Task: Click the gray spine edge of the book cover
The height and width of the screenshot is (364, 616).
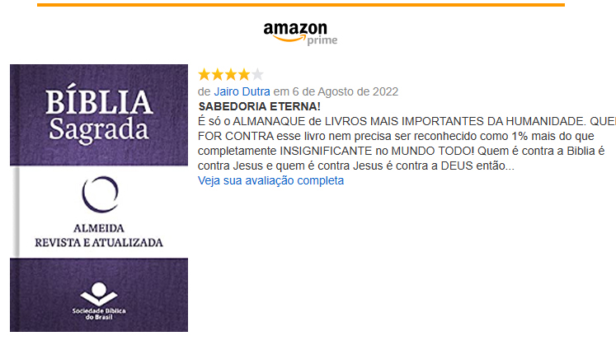Action: 16,212
